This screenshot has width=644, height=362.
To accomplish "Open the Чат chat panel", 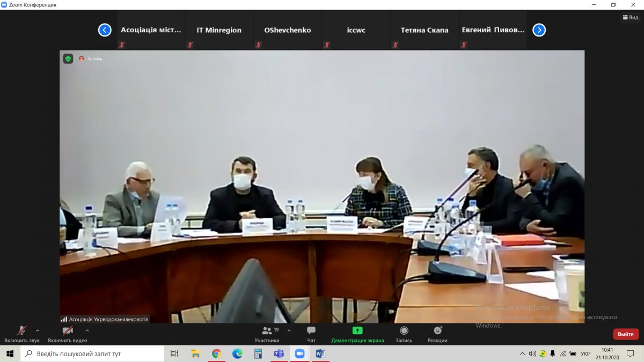I will point(311,334).
